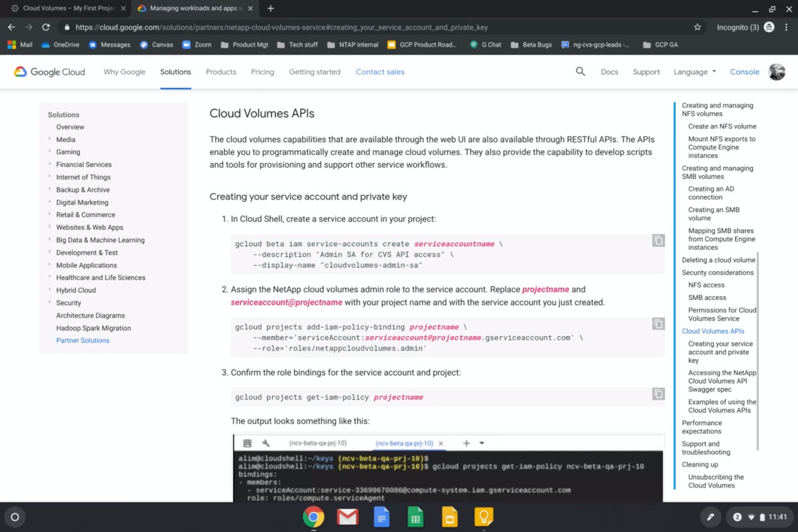
Task: Copy the service-accounts create command
Action: (x=658, y=241)
